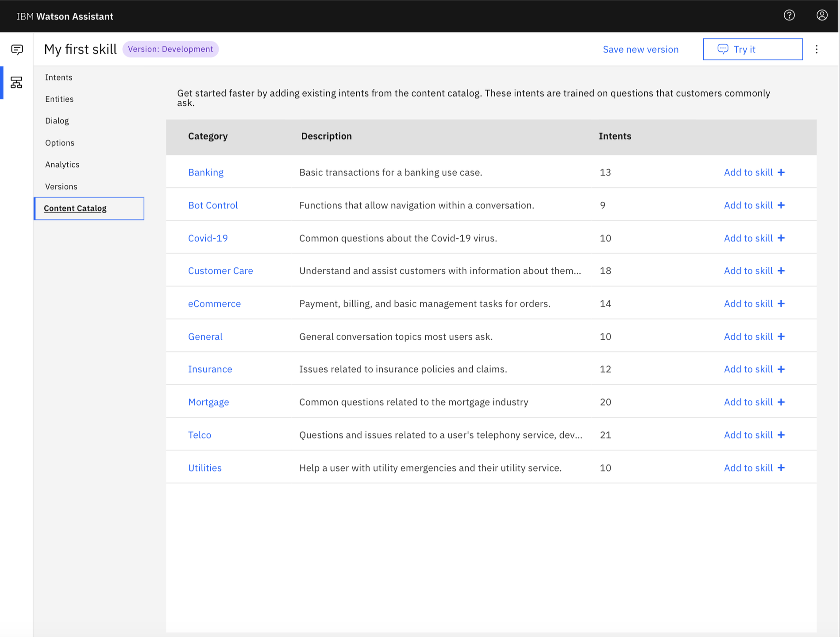Click the chat bubble icon in Try it
Viewport: 840px width, 637px height.
click(x=723, y=49)
